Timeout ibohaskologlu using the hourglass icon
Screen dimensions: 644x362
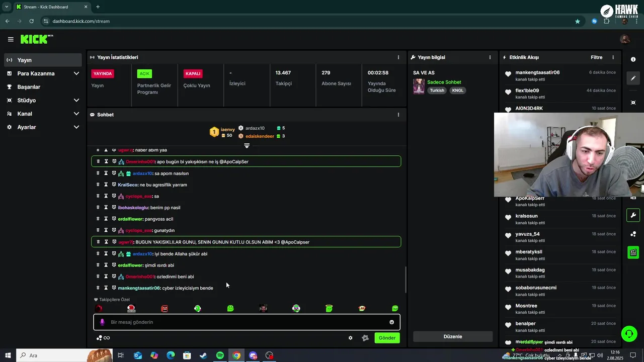coord(106,207)
